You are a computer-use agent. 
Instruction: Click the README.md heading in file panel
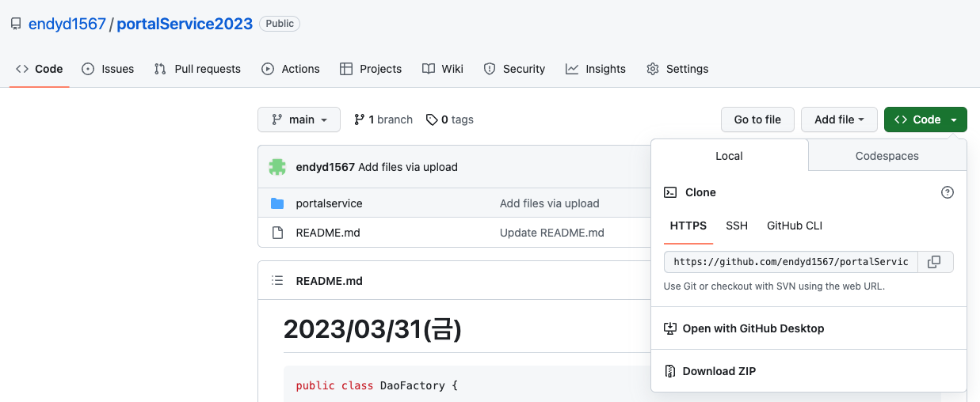pos(329,281)
